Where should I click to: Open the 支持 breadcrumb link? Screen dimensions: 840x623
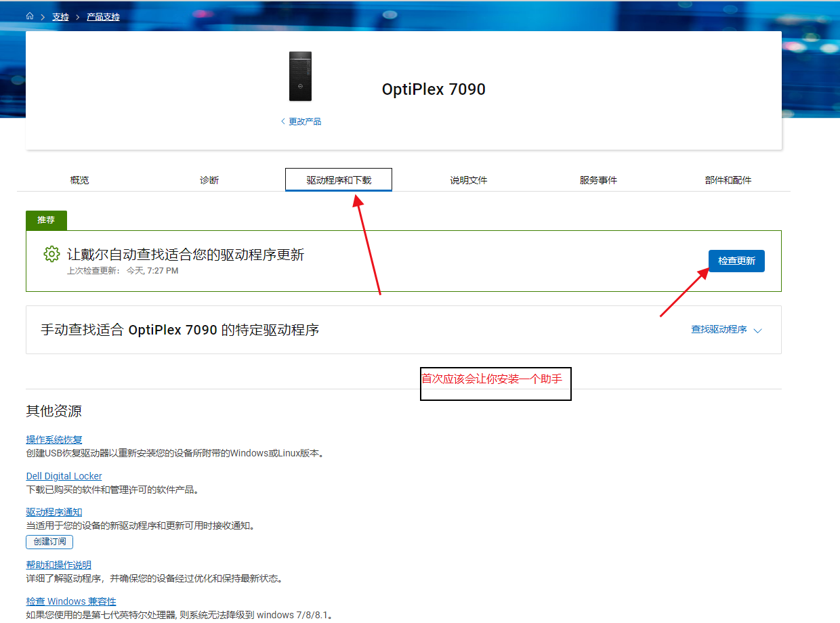(x=60, y=17)
